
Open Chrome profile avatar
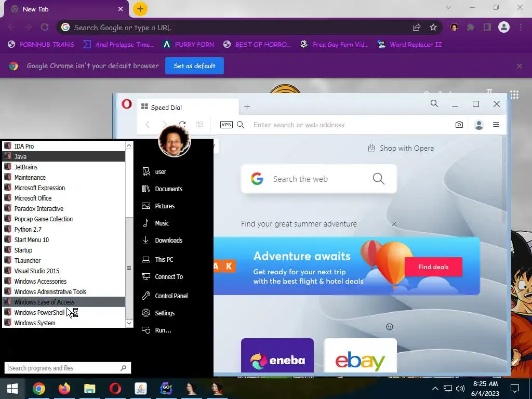[504, 27]
